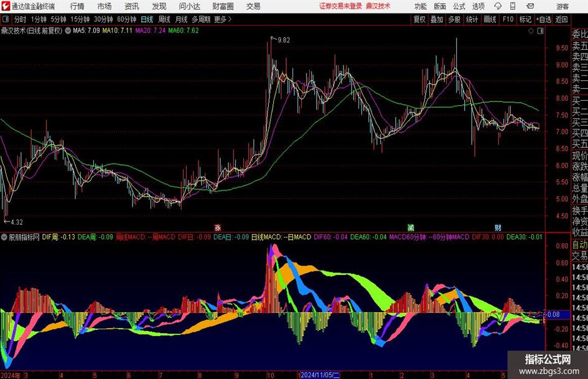Click the MA10: 7.11 label
Viewport: 588px width, 379px height.
[x=118, y=30]
